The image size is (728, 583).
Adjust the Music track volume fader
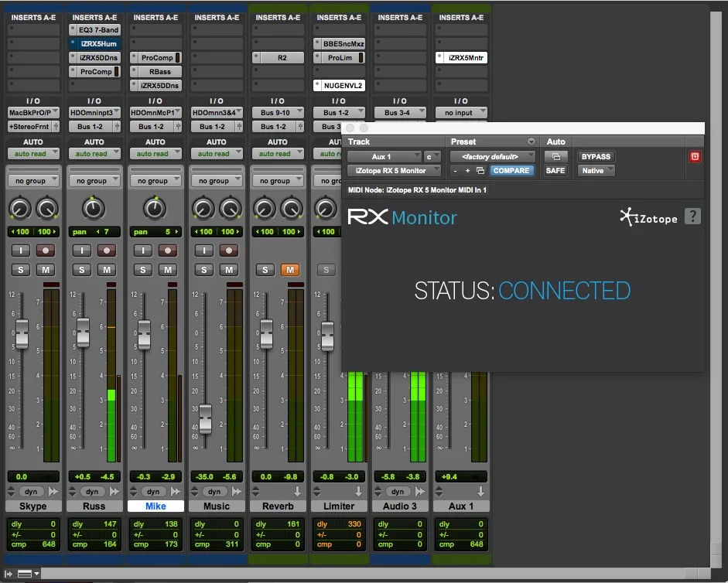[205, 418]
